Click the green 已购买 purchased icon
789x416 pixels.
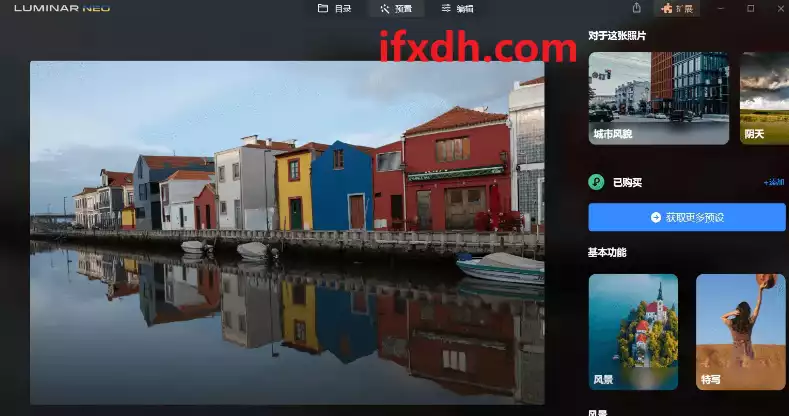[x=596, y=182]
